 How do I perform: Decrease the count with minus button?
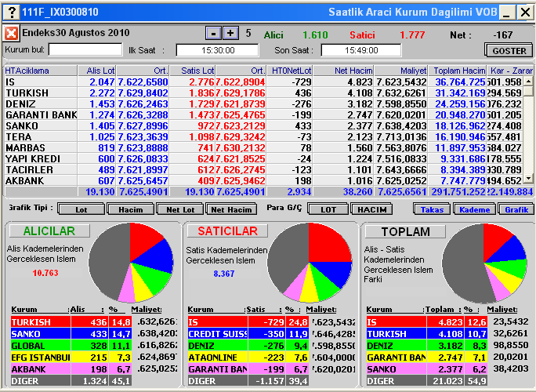(214, 34)
